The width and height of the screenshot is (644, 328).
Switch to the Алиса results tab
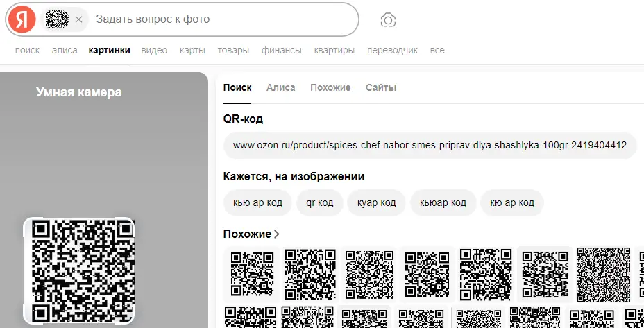280,87
